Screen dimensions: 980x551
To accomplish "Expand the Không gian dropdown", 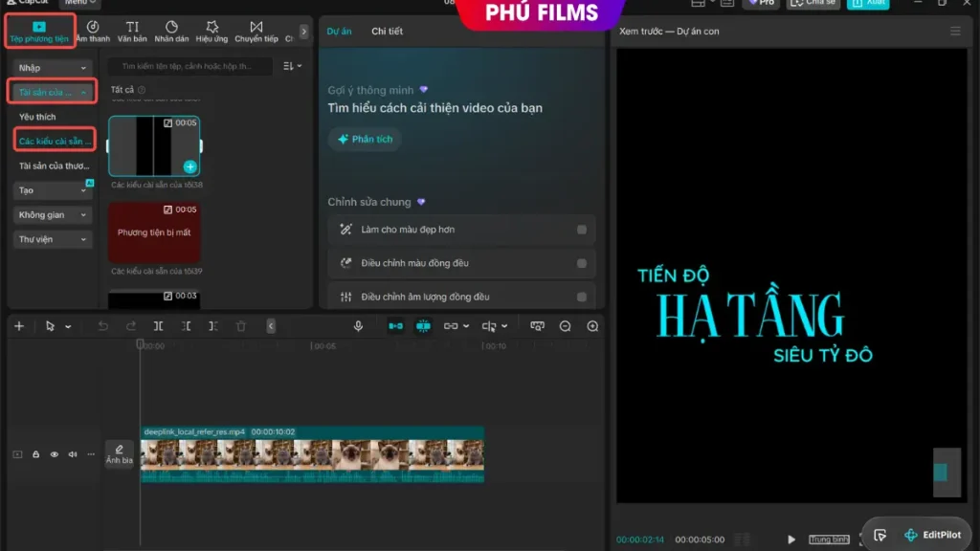I will coord(52,215).
